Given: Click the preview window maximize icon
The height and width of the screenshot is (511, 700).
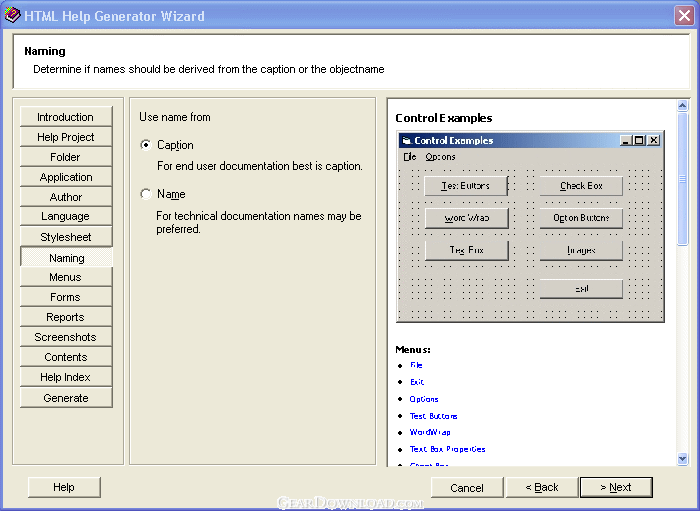Looking at the screenshot, I should click(x=639, y=141).
